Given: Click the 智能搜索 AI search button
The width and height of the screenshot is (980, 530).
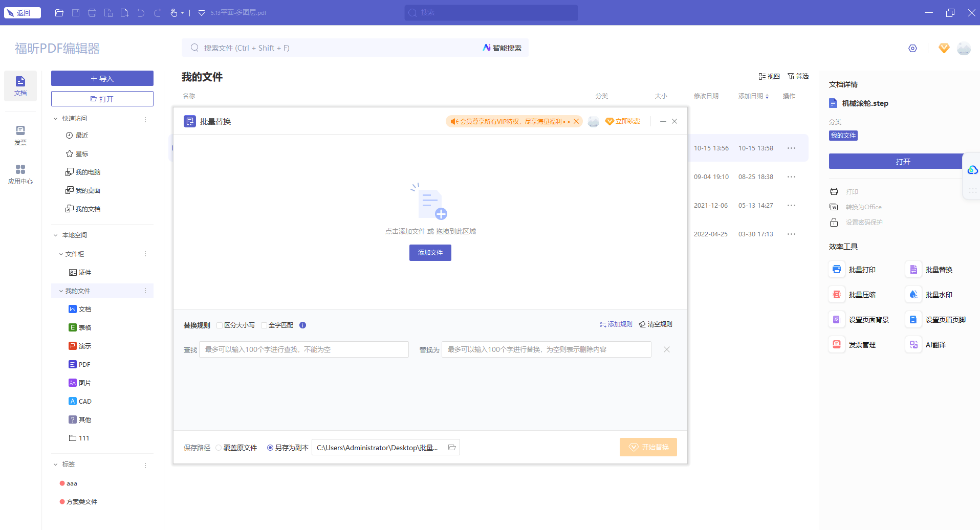Looking at the screenshot, I should click(502, 48).
